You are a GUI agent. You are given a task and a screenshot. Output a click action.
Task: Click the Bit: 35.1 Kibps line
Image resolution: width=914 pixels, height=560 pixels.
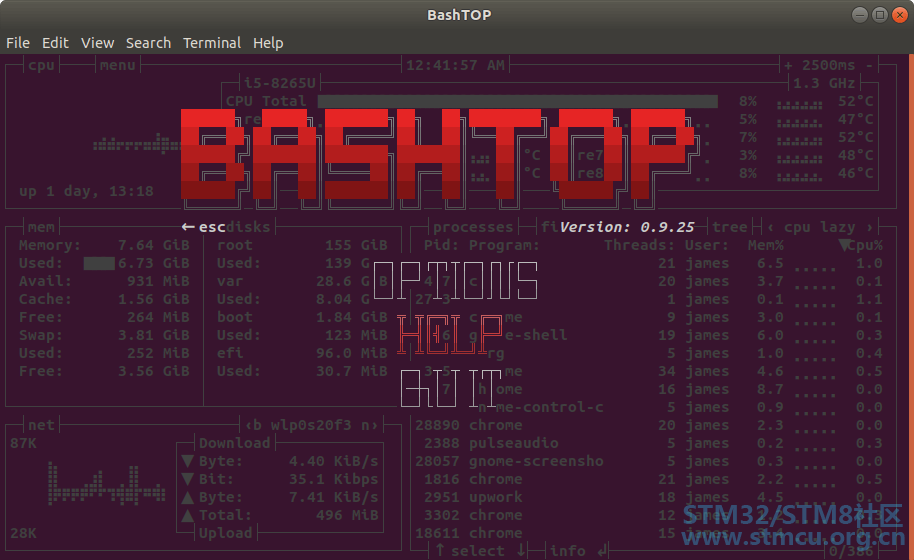[x=280, y=480]
